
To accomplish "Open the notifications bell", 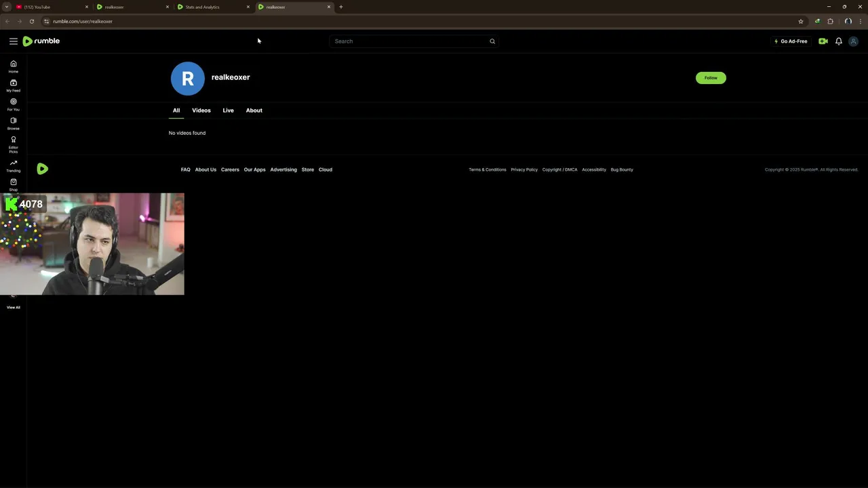I will (839, 41).
